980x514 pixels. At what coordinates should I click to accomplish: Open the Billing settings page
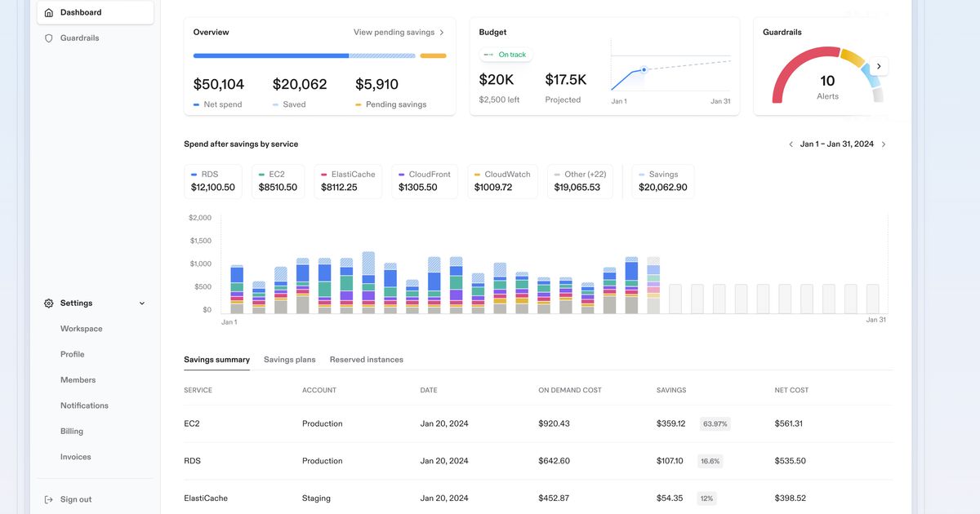(72, 432)
